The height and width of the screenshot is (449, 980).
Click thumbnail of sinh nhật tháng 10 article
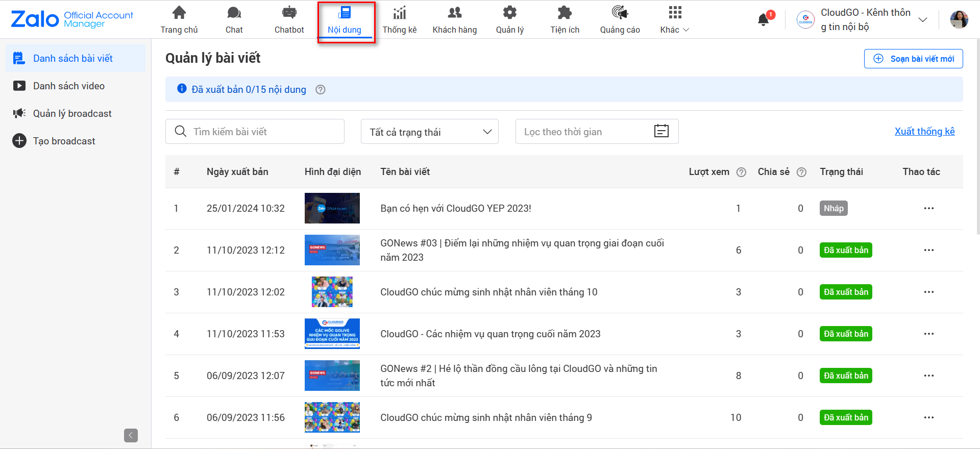point(332,292)
